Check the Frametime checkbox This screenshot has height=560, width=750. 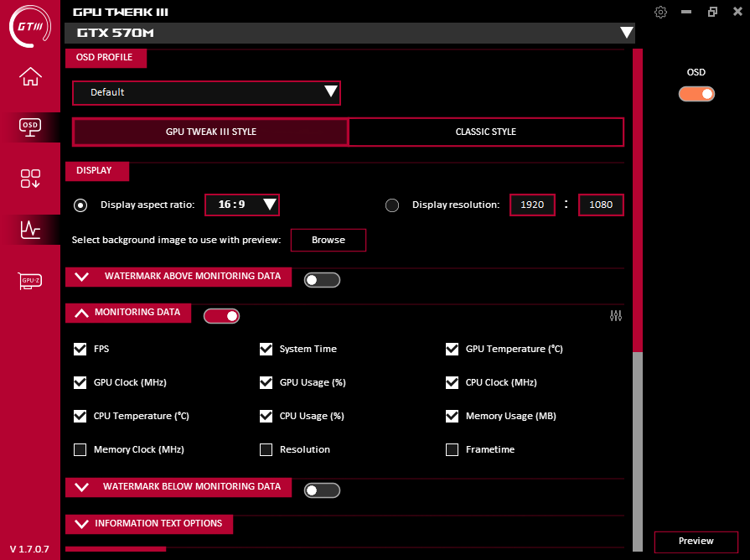(x=452, y=449)
